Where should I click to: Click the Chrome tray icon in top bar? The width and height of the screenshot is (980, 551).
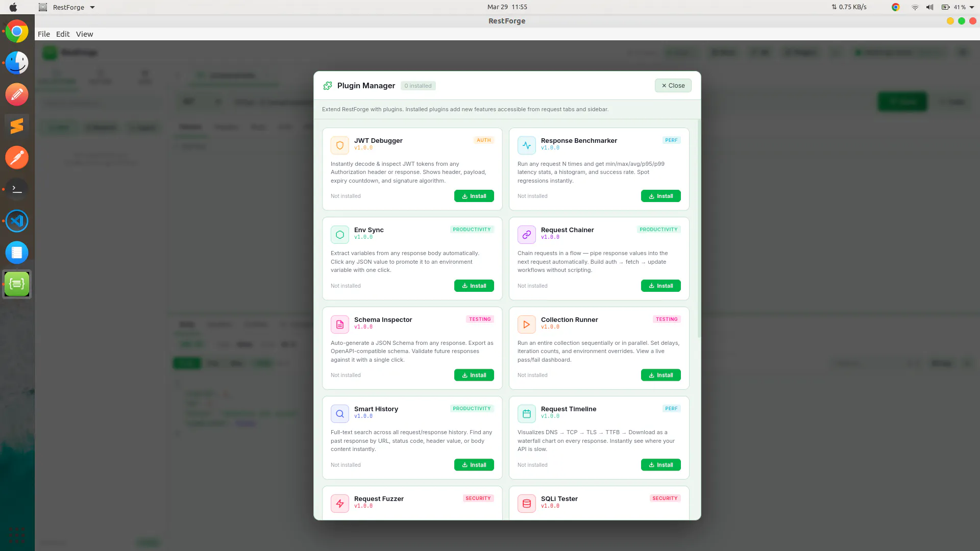tap(896, 7)
